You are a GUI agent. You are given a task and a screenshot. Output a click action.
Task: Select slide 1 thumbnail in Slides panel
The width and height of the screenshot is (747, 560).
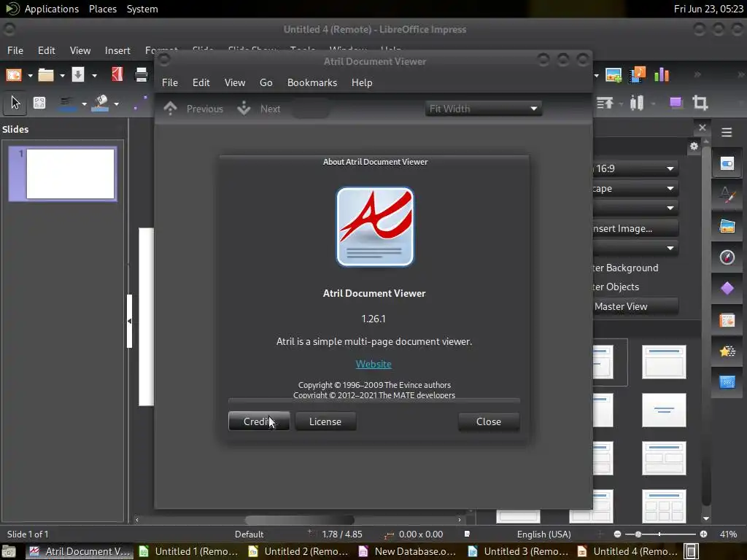[x=63, y=174]
